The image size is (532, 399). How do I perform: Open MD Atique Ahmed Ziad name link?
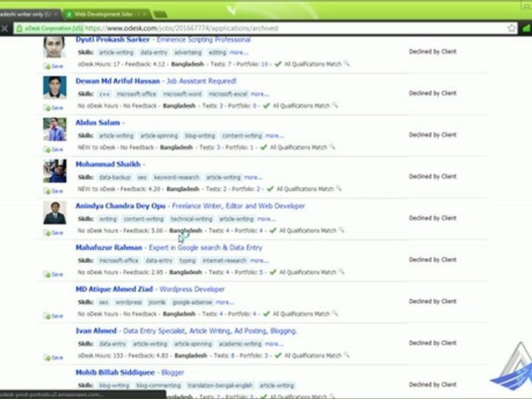tap(114, 289)
